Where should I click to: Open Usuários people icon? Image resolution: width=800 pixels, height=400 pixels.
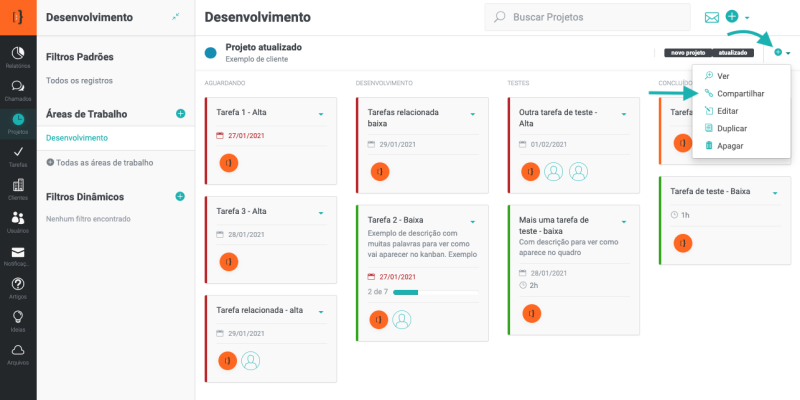18,220
